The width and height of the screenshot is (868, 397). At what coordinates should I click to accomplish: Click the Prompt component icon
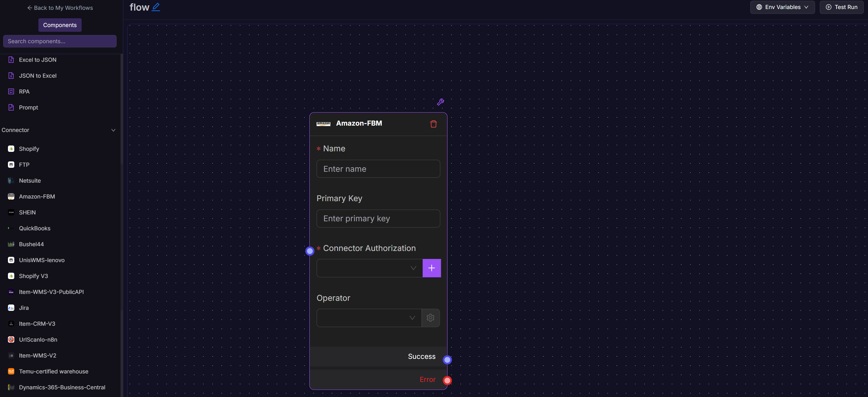pos(11,107)
